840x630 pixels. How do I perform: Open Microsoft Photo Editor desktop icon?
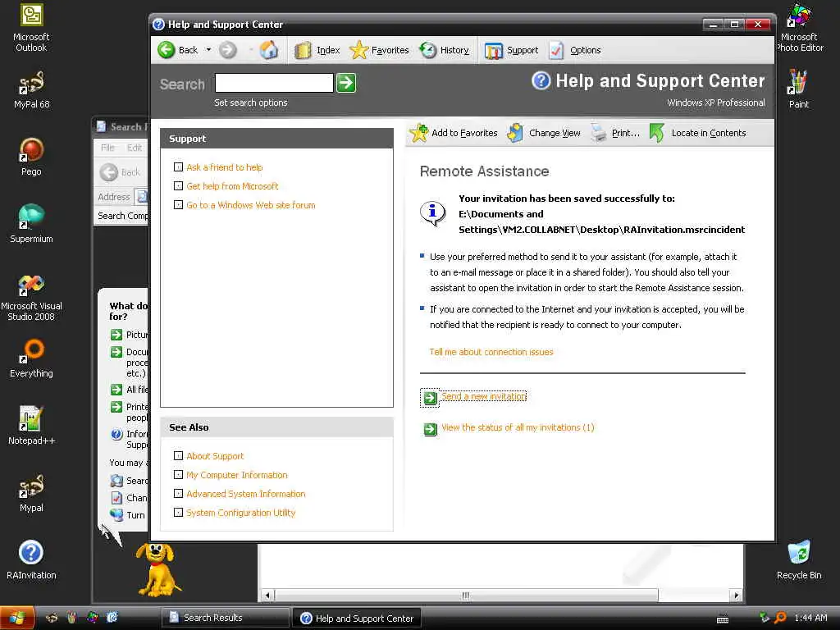point(799,28)
